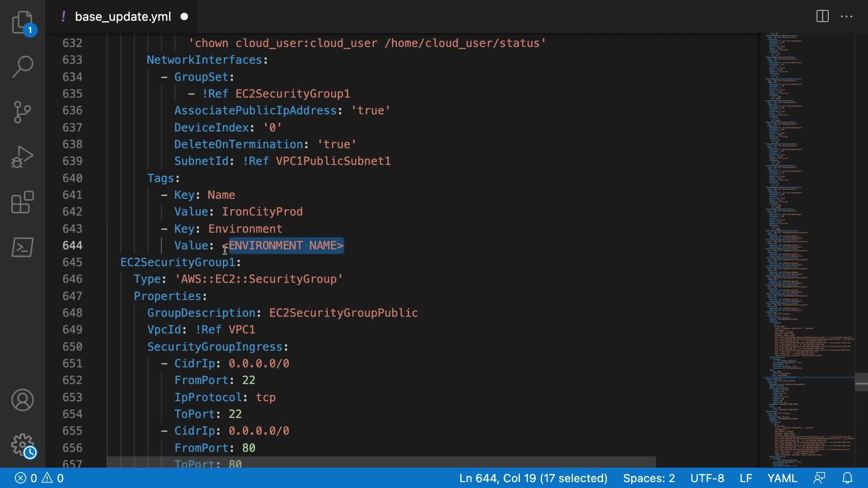868x488 pixels.
Task: Open errors and warnings problems indicator
Action: coord(39,478)
